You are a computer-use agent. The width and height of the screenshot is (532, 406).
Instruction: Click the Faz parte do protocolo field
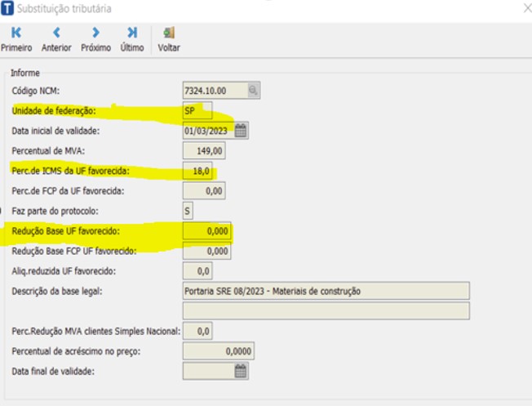tap(188, 211)
